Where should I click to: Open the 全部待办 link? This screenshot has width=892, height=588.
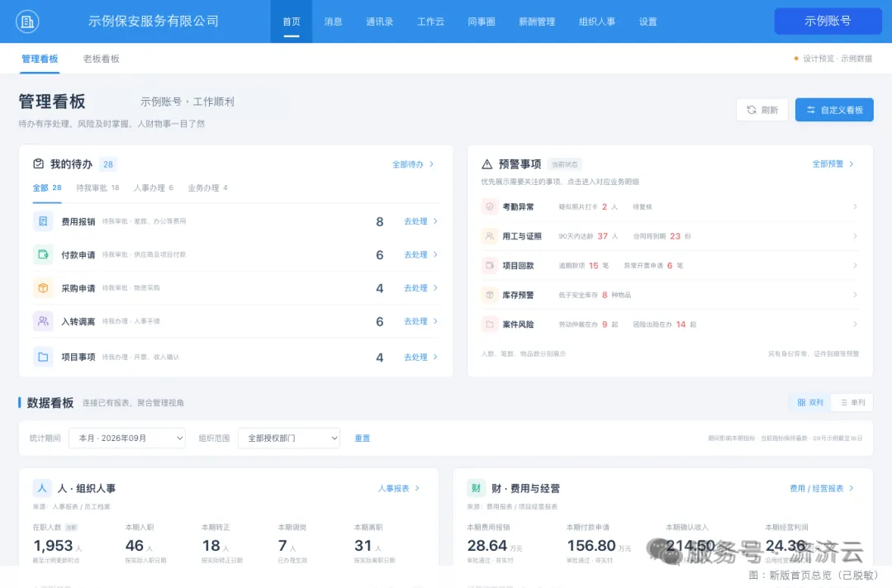tap(413, 164)
